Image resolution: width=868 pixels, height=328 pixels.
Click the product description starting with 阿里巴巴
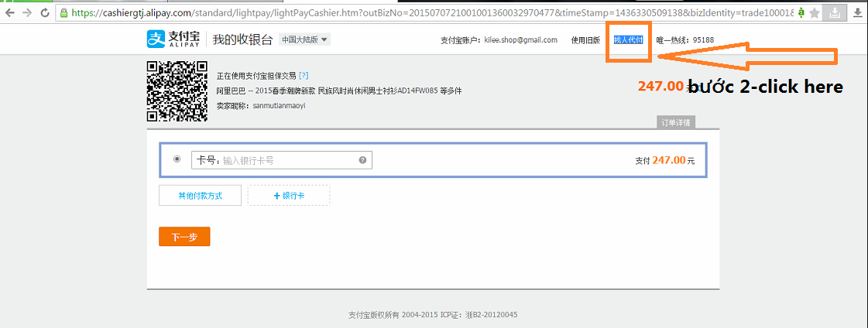click(x=339, y=91)
